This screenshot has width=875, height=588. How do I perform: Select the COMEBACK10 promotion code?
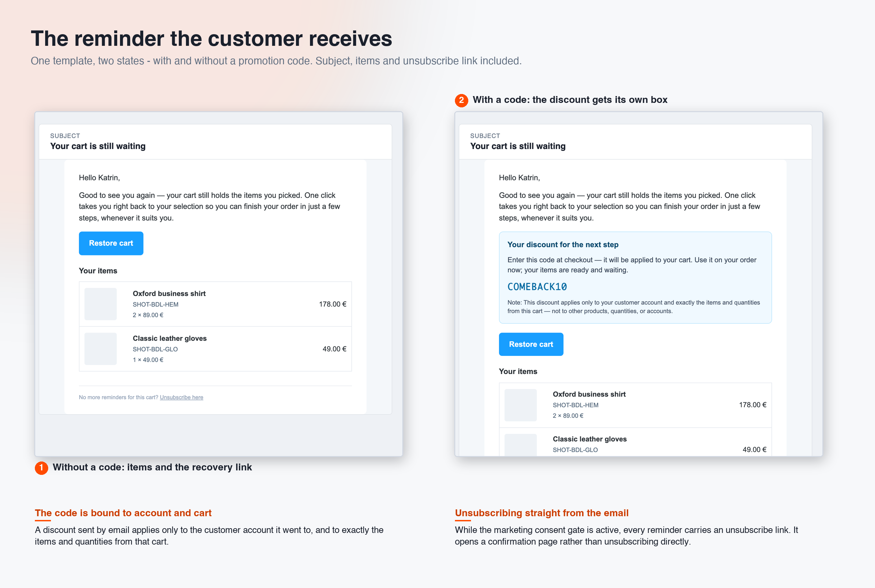(537, 287)
